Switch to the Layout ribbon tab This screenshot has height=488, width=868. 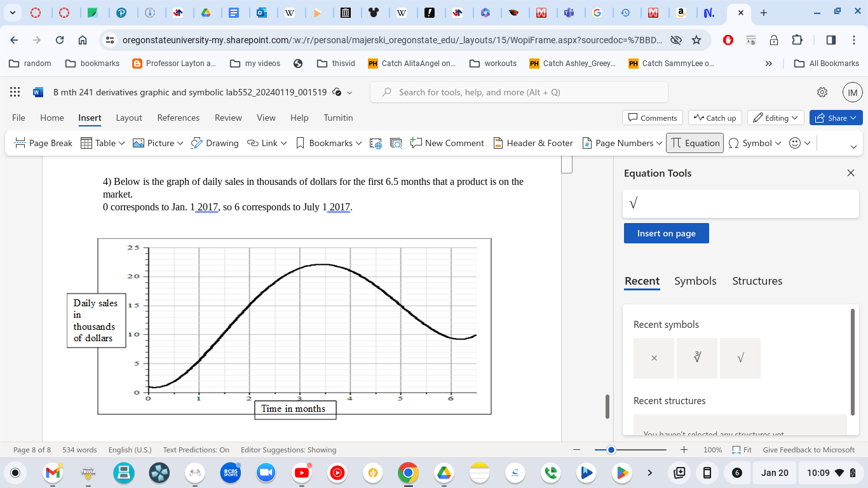tap(129, 118)
